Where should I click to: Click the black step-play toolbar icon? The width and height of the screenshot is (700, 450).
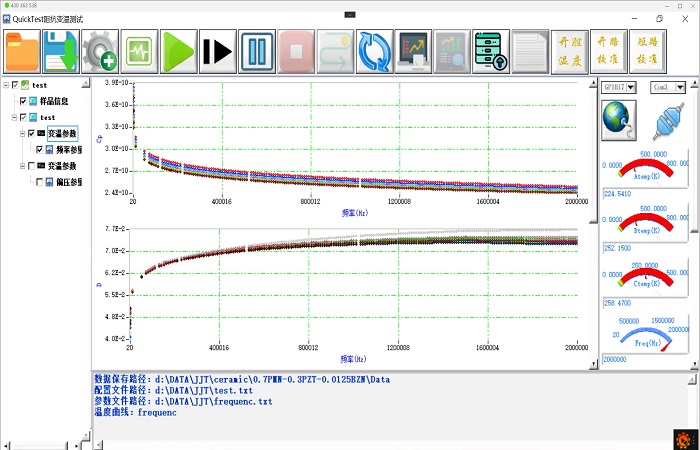pyautogui.click(x=218, y=51)
